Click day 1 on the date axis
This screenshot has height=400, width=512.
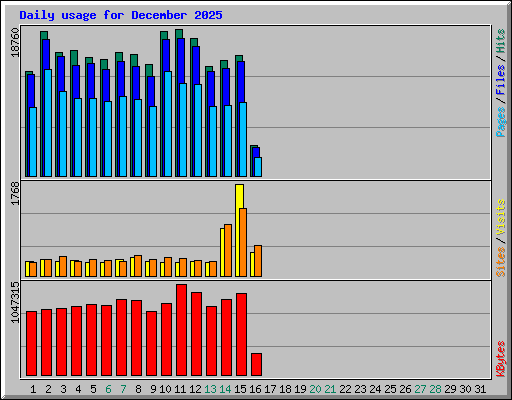coord(33,389)
